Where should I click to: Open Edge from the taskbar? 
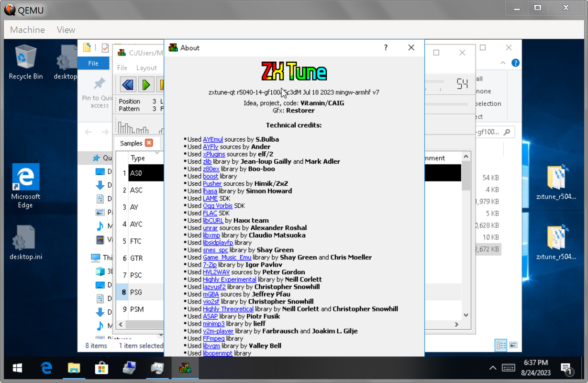46,368
